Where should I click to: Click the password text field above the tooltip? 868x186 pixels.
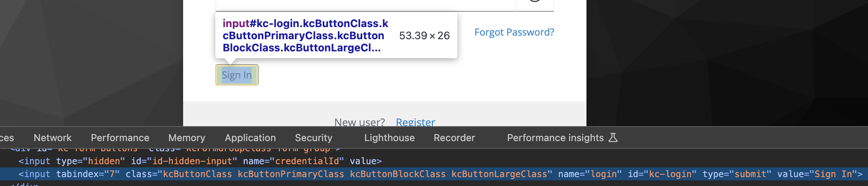pyautogui.click(x=366, y=5)
